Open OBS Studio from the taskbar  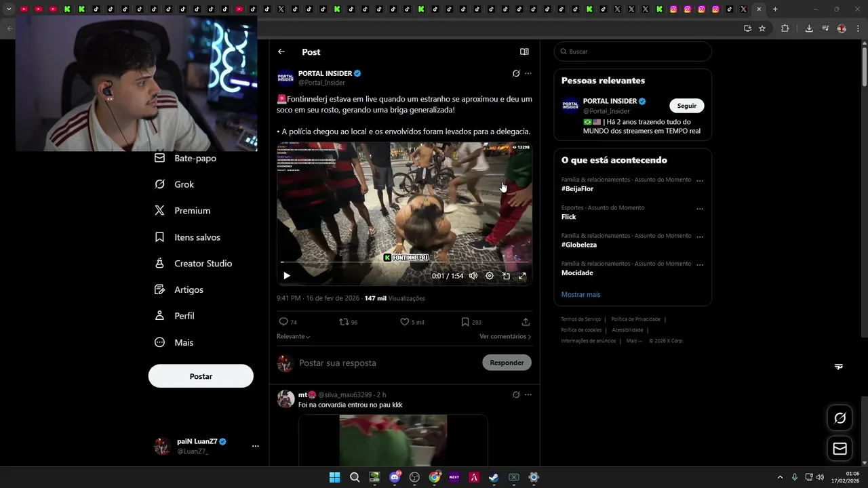coord(414,477)
